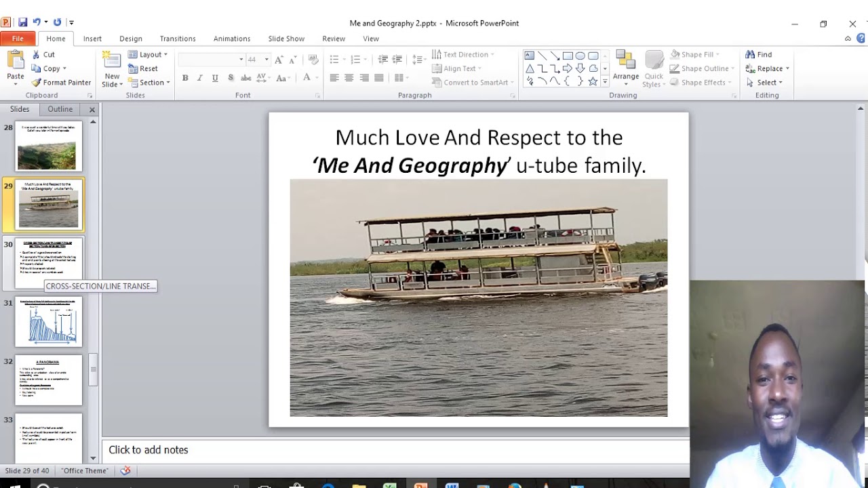Image resolution: width=868 pixels, height=488 pixels.
Task: Select the left brace shape
Action: [x=568, y=81]
